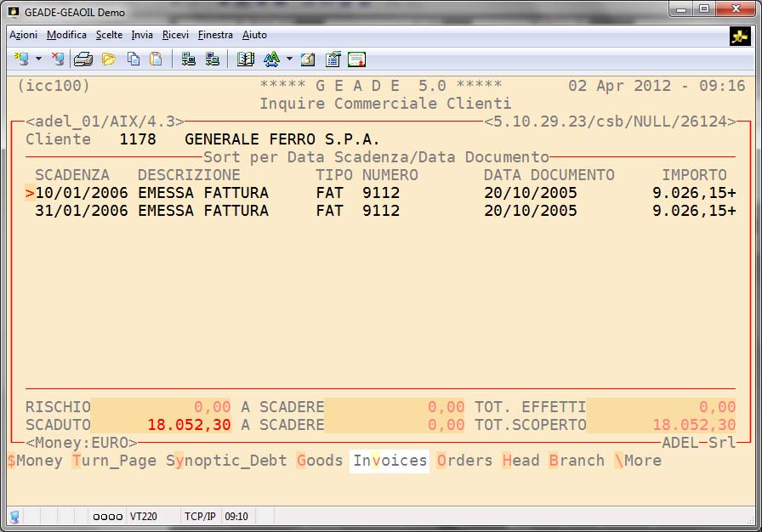762x532 pixels.
Task: Click the connection icon in status bar
Action: pyautogui.click(x=15, y=516)
